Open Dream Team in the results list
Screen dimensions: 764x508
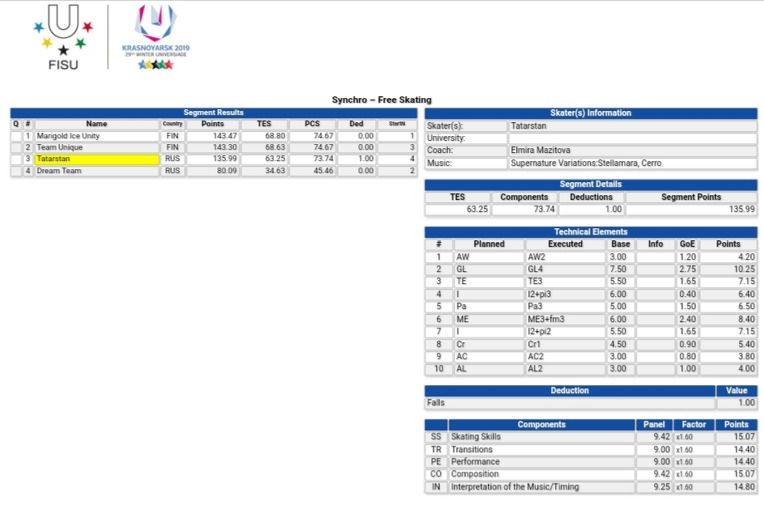96,171
